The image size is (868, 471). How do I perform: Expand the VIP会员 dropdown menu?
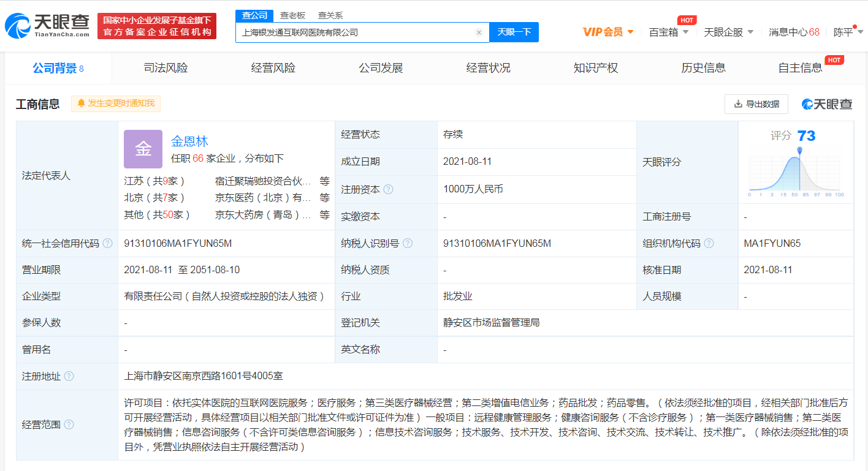pos(608,32)
